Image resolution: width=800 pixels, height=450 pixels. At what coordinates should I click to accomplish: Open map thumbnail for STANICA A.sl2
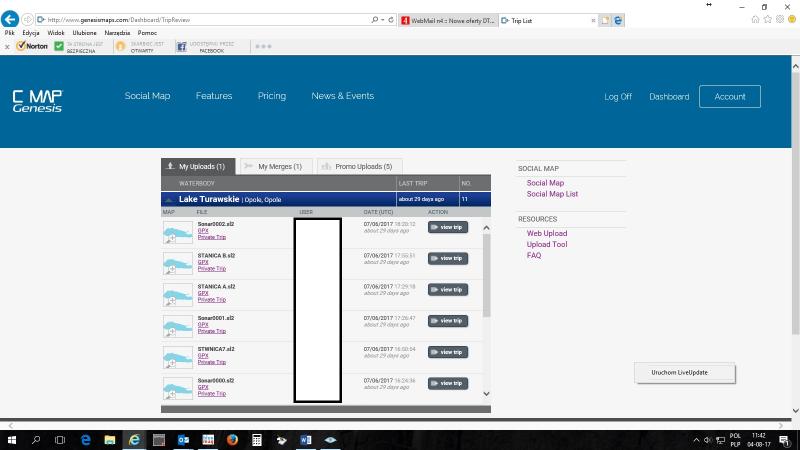tap(177, 294)
